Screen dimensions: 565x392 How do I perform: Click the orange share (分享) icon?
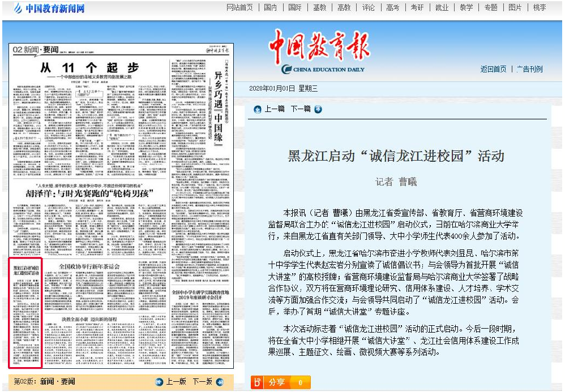coord(258,382)
